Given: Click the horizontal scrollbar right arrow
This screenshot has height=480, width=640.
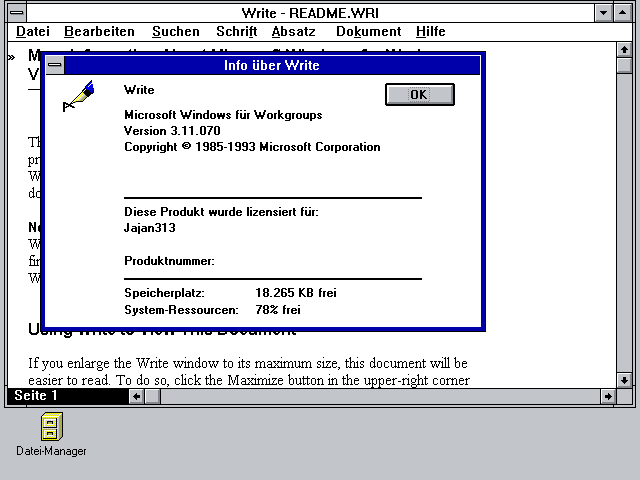Looking at the screenshot, I should point(608,396).
